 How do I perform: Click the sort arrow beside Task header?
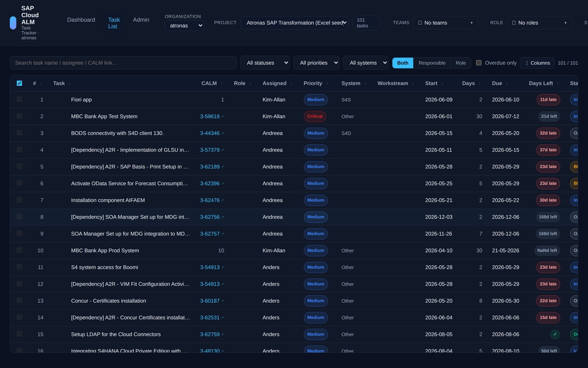[70, 84]
